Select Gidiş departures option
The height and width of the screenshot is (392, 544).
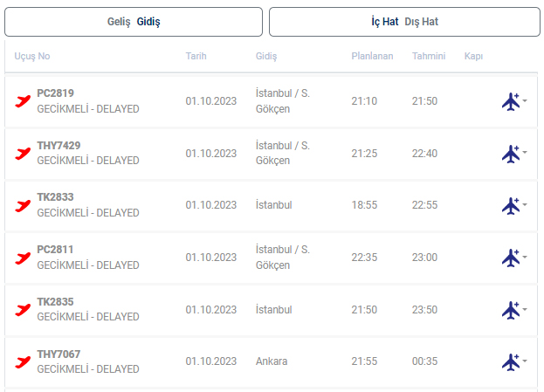tap(148, 22)
